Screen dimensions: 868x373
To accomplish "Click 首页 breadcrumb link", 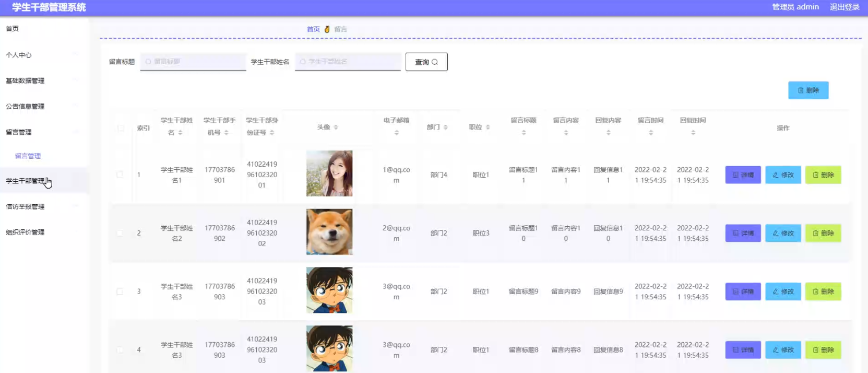I will pyautogui.click(x=313, y=29).
